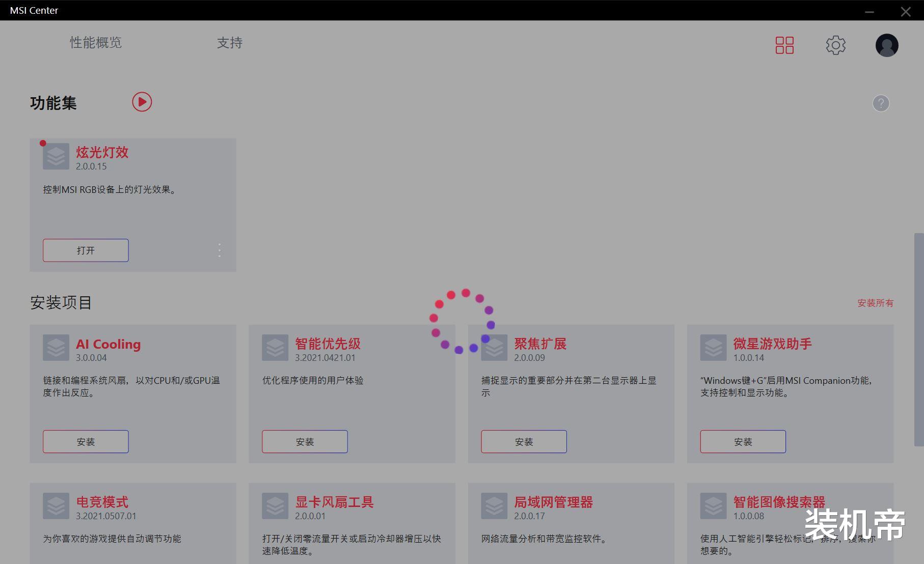Open the user account avatar
The width and height of the screenshot is (924, 564).
[886, 45]
